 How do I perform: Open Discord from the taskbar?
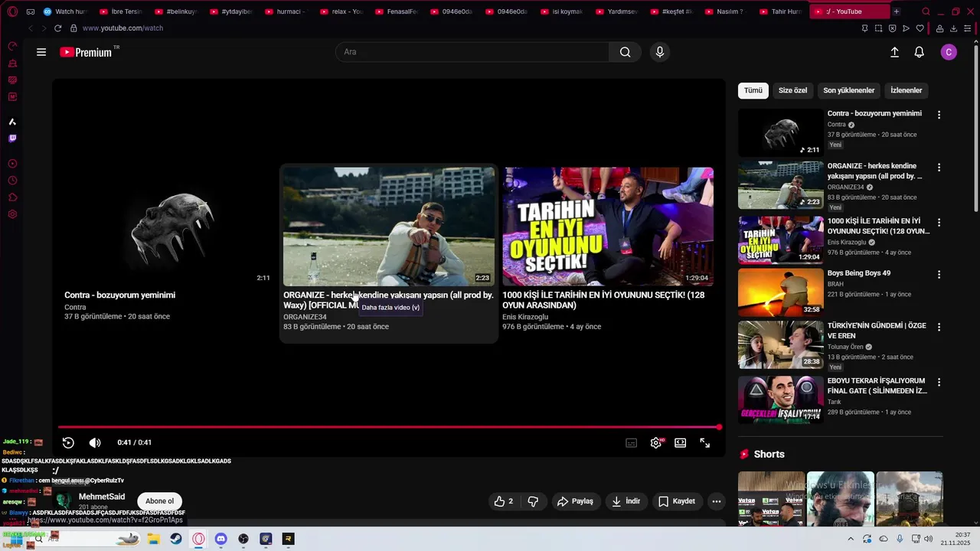point(221,539)
